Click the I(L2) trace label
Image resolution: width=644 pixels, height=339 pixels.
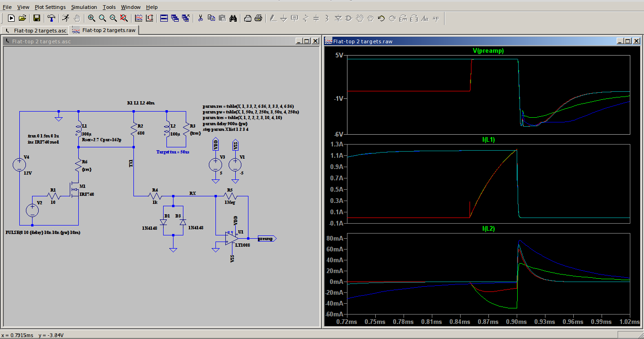pyautogui.click(x=488, y=228)
